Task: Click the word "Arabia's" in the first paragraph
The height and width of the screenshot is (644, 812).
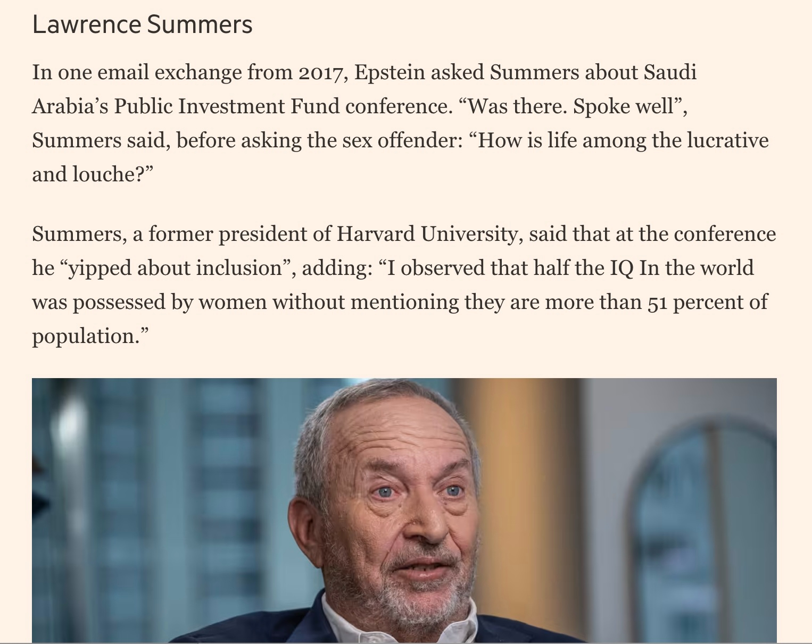Action: click(70, 106)
